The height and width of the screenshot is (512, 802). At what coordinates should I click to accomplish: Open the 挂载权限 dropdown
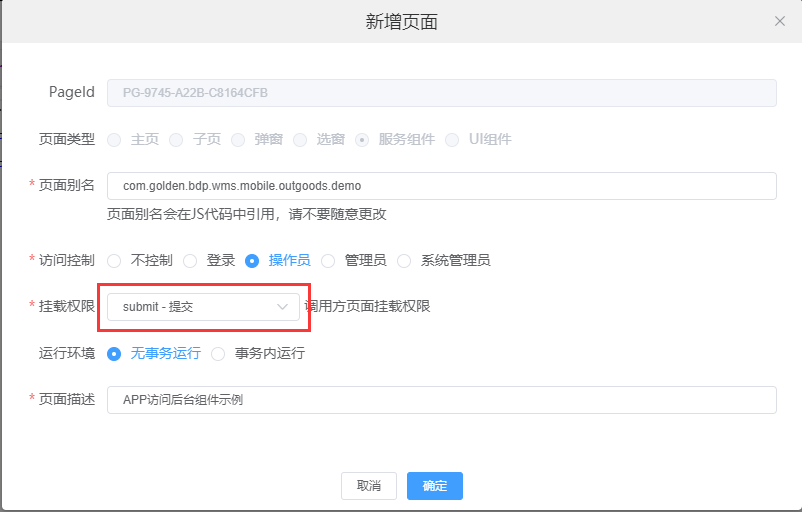203,307
